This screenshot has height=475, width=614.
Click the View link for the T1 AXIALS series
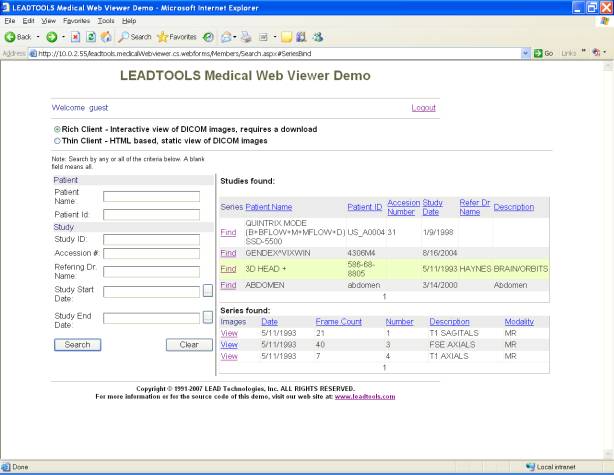(x=229, y=356)
